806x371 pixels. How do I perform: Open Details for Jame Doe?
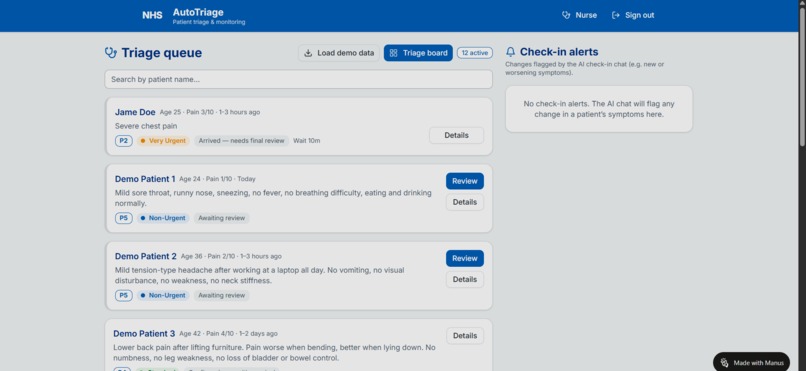456,135
